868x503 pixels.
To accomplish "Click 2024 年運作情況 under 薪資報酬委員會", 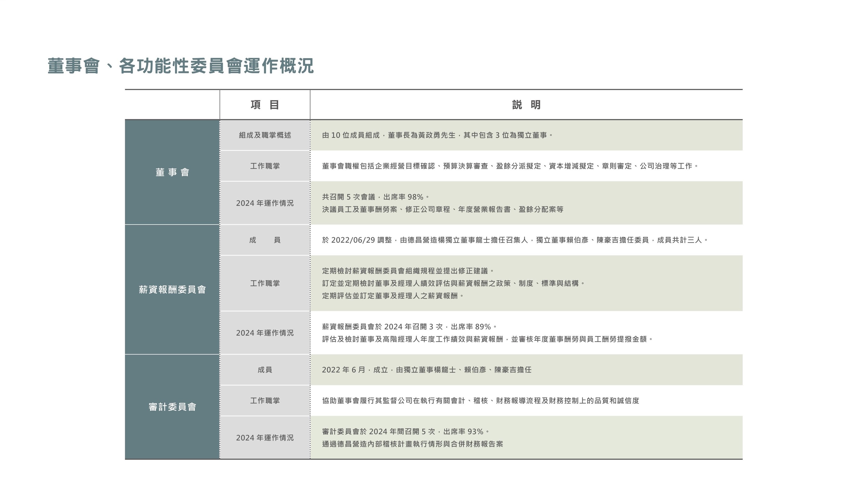I will 265,333.
